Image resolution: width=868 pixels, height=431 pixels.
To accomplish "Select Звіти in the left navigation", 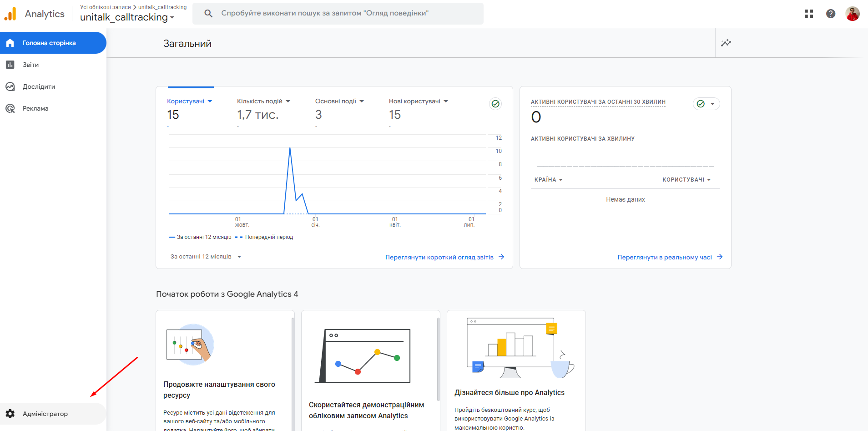I will (x=31, y=65).
